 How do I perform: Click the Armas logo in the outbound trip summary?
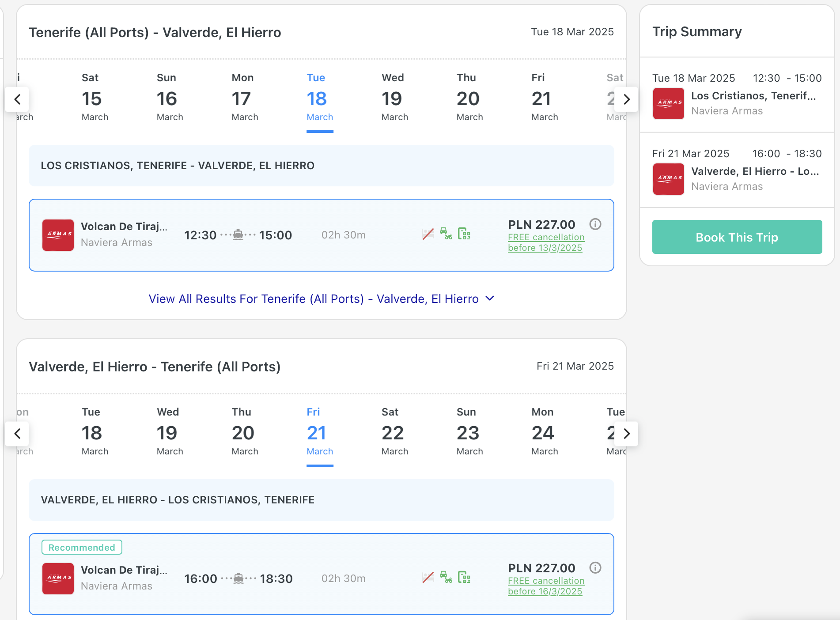tap(669, 103)
